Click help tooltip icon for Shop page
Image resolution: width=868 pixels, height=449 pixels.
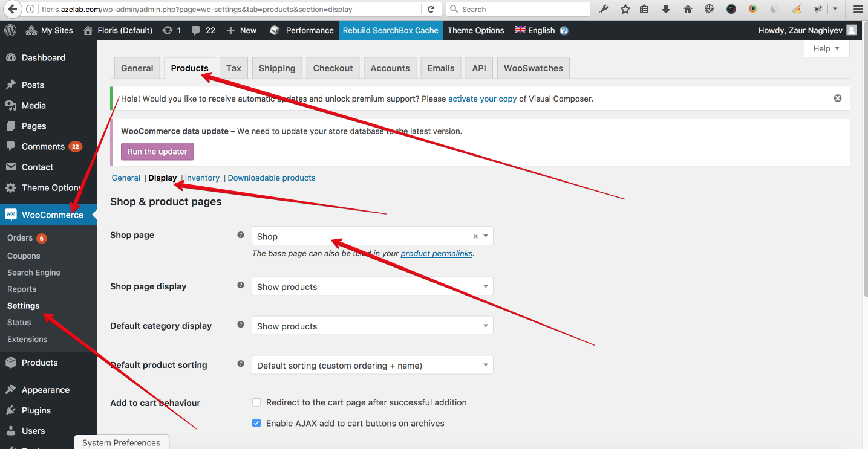click(241, 235)
